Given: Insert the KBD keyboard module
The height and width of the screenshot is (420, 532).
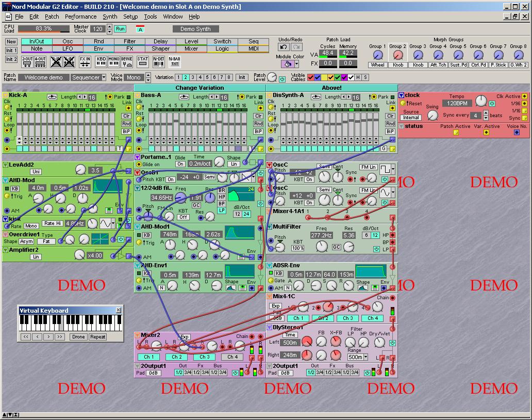Looking at the screenshot, I should point(101,61).
